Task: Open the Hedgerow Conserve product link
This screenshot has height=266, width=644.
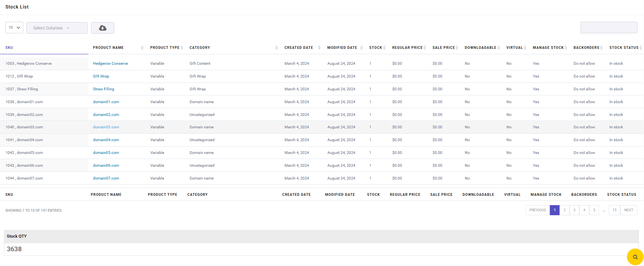Action: click(110, 64)
